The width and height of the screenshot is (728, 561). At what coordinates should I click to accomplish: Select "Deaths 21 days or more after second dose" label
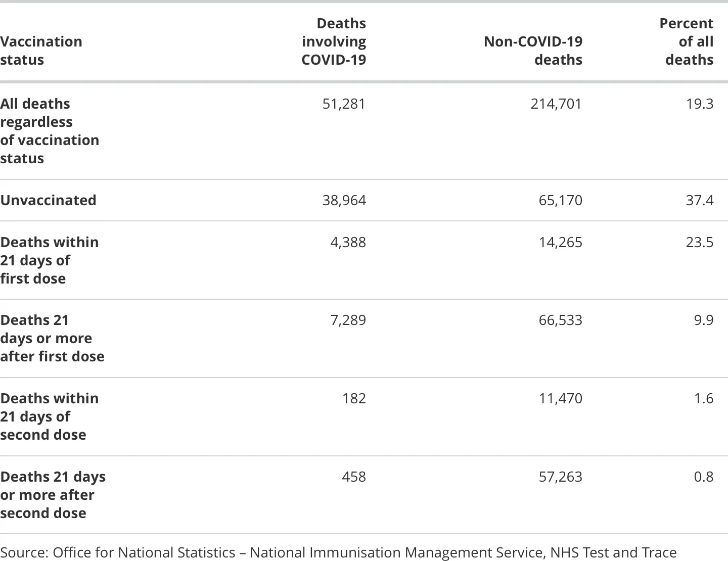53,495
